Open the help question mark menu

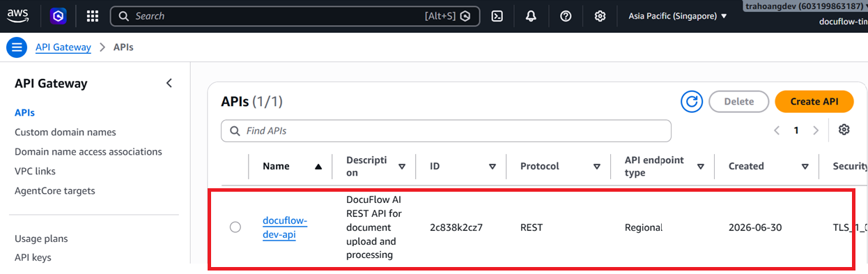(566, 16)
